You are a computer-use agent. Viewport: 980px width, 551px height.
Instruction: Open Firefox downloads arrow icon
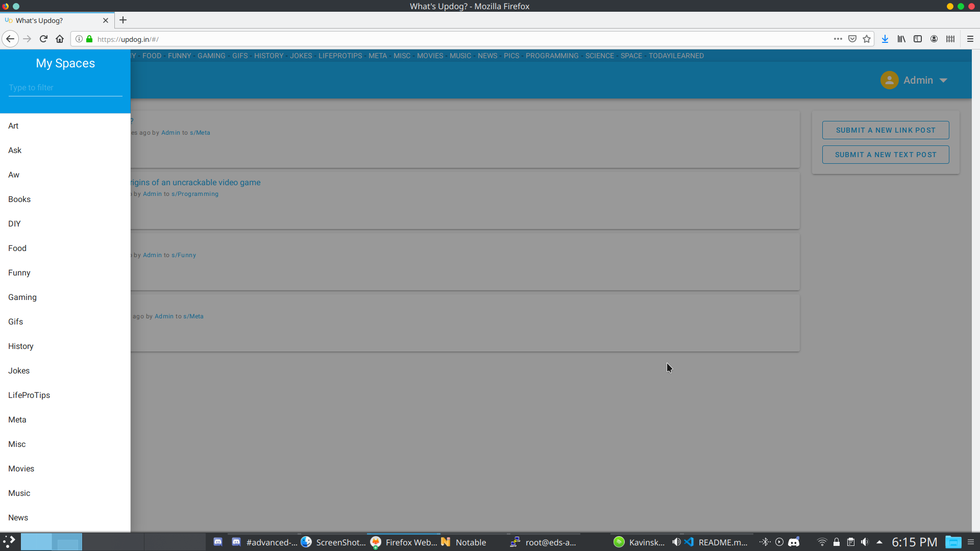click(885, 39)
